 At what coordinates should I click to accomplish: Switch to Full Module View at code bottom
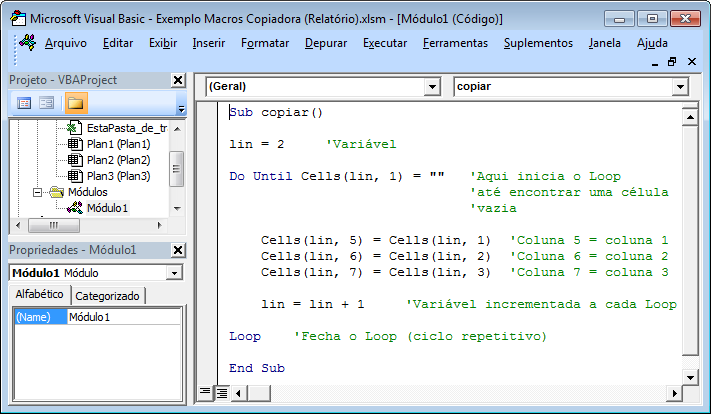click(x=222, y=393)
